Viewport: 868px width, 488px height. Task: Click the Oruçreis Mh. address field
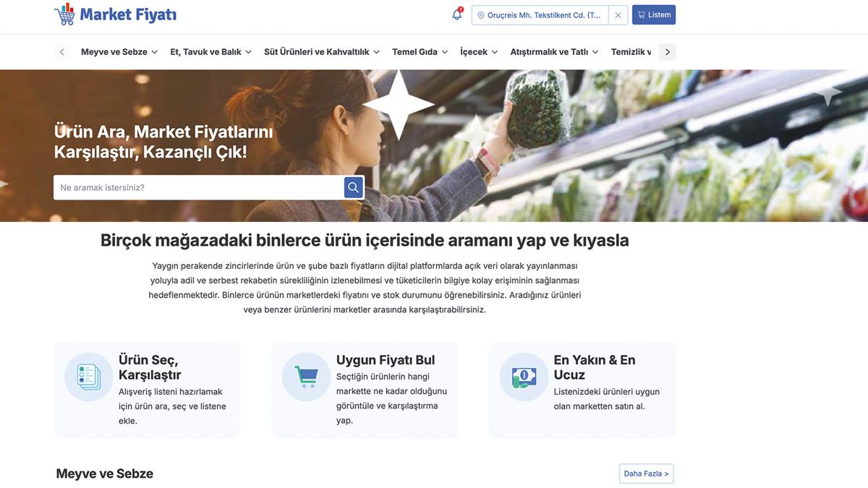(544, 15)
